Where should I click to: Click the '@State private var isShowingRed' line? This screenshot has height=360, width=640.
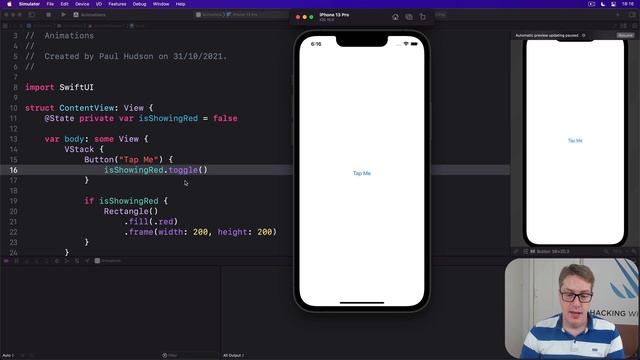141,118
